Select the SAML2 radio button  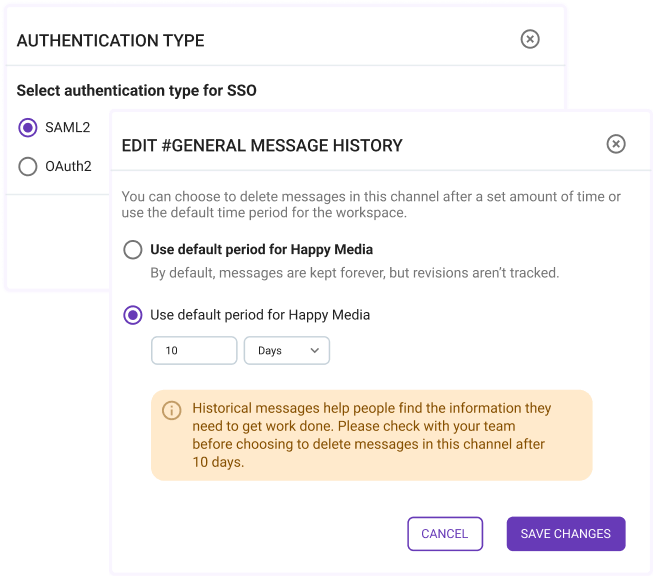pyautogui.click(x=28, y=127)
